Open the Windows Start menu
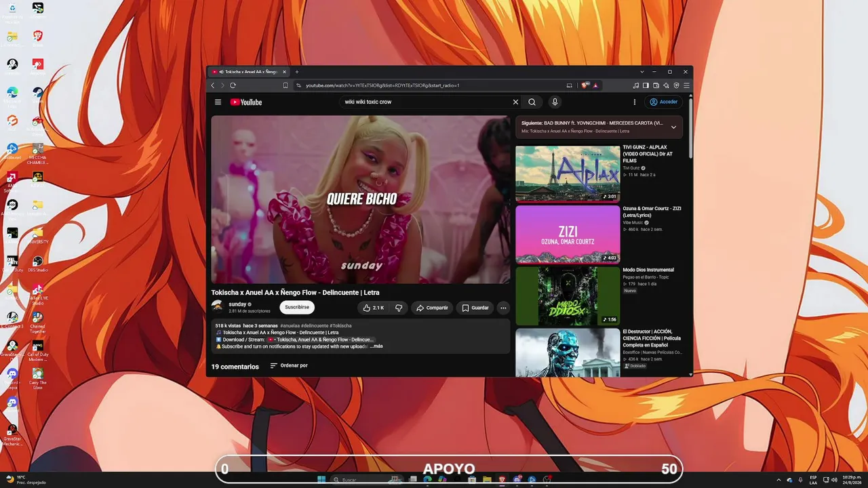 pyautogui.click(x=321, y=480)
